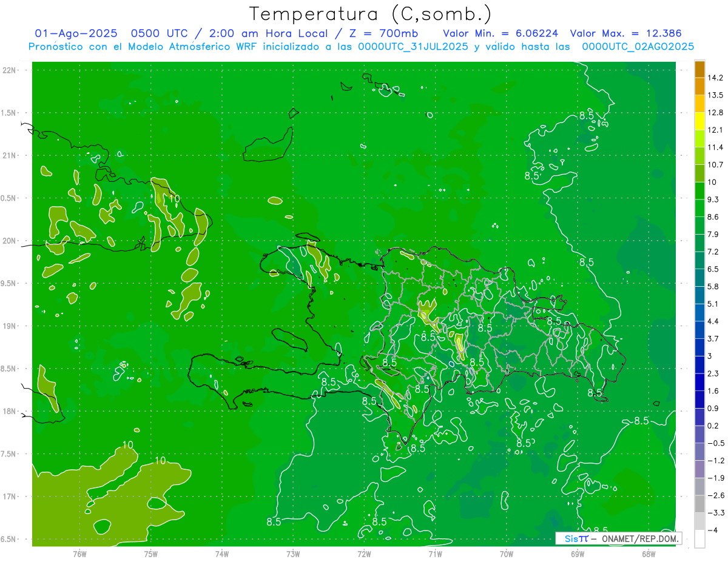Screen dimensions: 728x562
Task: Click the legend value '4.4'
Action: (713, 321)
